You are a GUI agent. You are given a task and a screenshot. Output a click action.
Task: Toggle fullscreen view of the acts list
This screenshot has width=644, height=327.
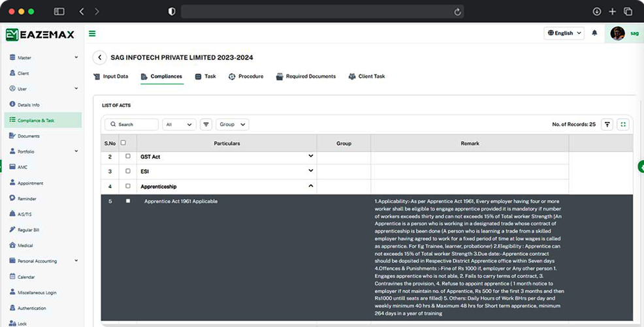623,124
